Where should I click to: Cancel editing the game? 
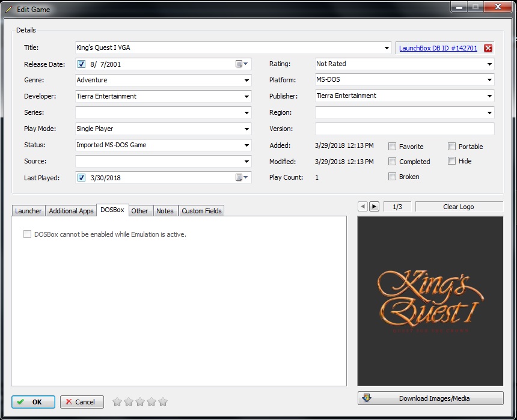82,402
